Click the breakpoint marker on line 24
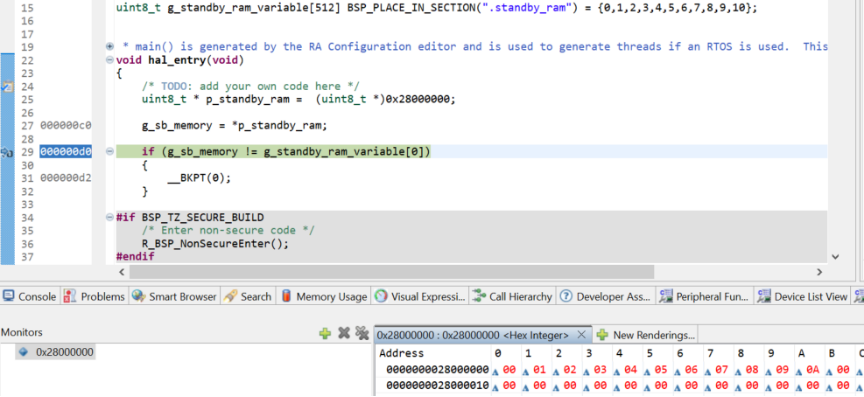Image resolution: width=864 pixels, height=397 pixels. pyautogui.click(x=8, y=87)
